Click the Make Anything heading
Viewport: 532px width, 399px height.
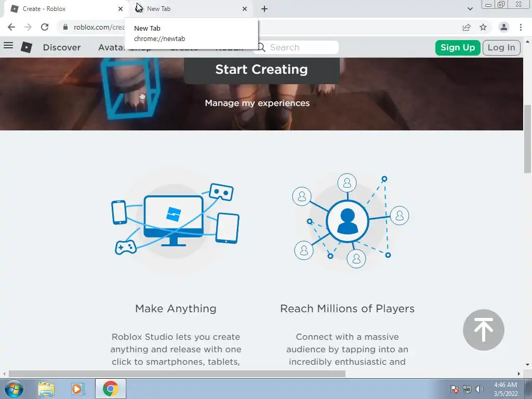(176, 309)
